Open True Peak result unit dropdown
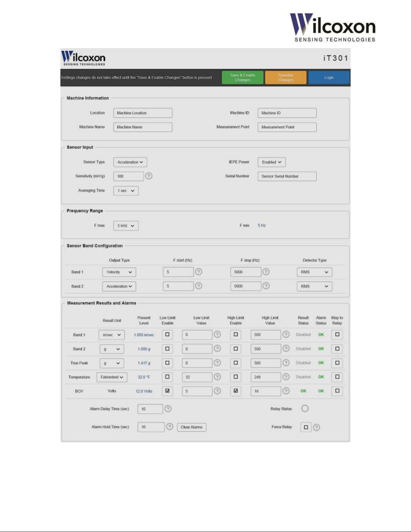Screen dimensions: 411x532 (112, 363)
